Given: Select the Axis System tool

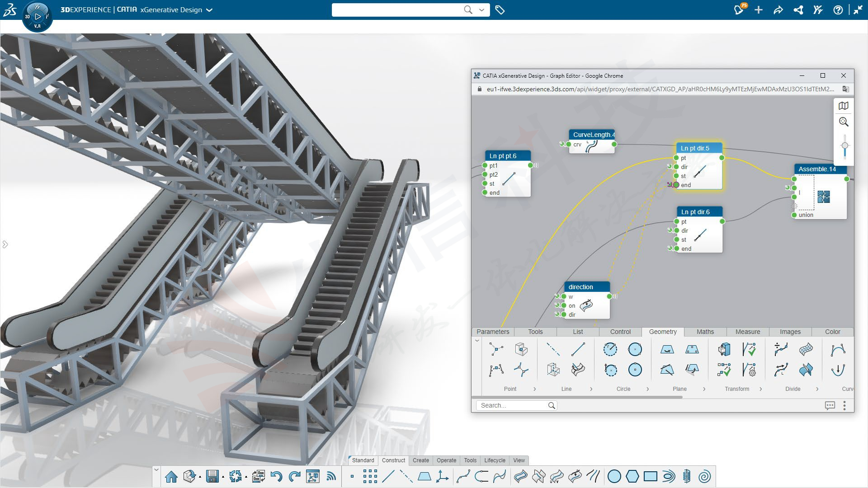Looking at the screenshot, I should click(442, 476).
